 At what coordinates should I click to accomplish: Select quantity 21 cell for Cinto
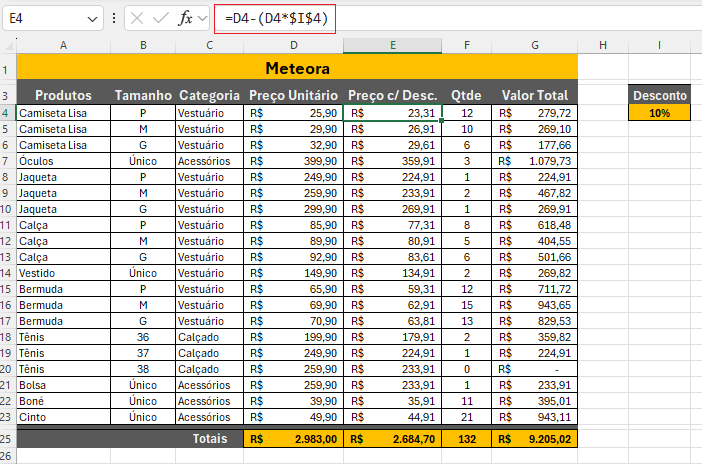(467, 417)
